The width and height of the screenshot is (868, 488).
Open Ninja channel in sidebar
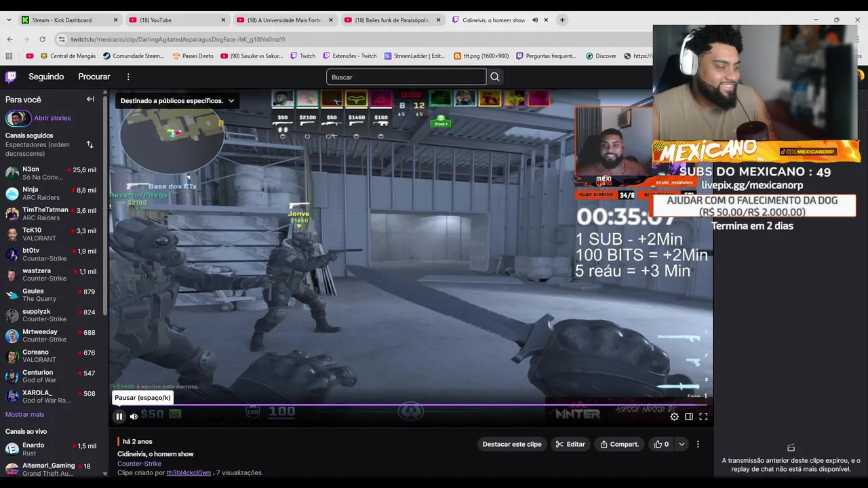click(51, 193)
